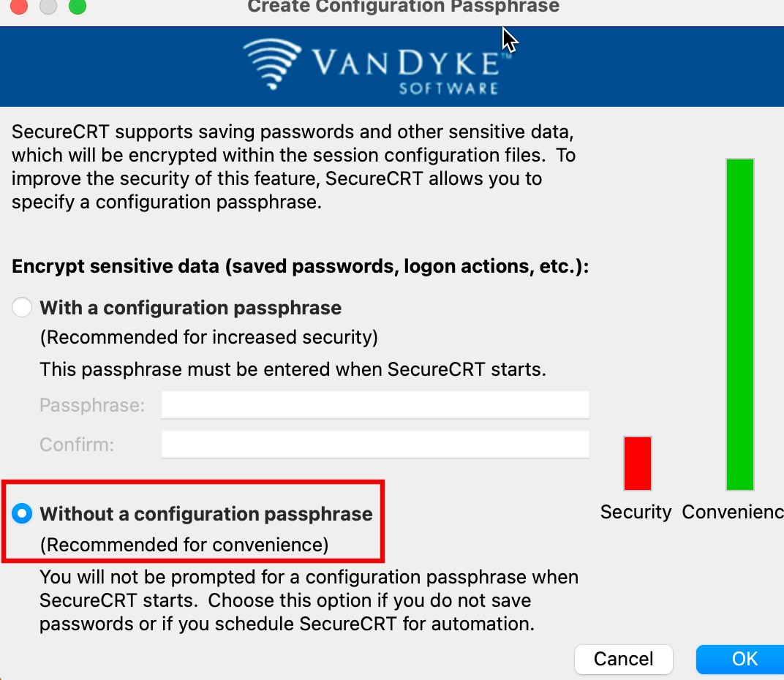Click the red Security level bar
The height and width of the screenshot is (680, 784).
637,463
